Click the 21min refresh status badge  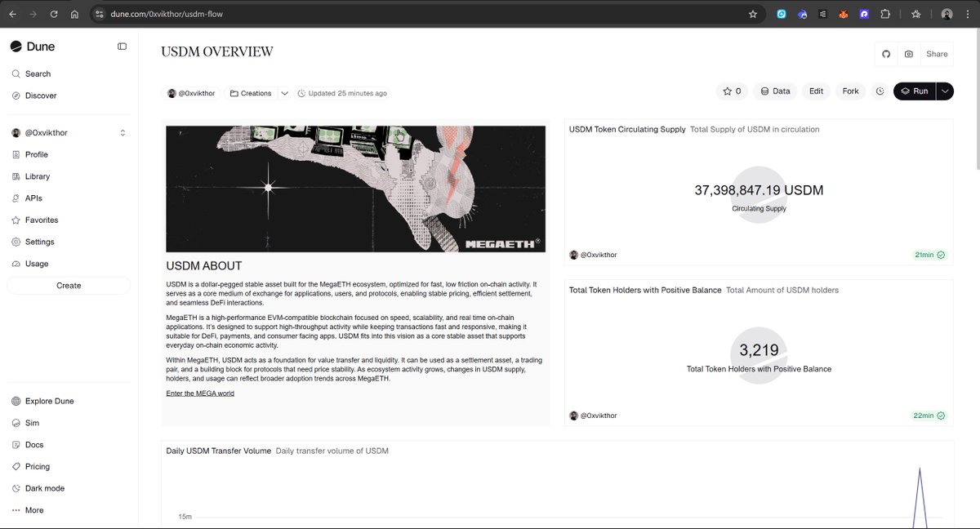click(x=929, y=255)
